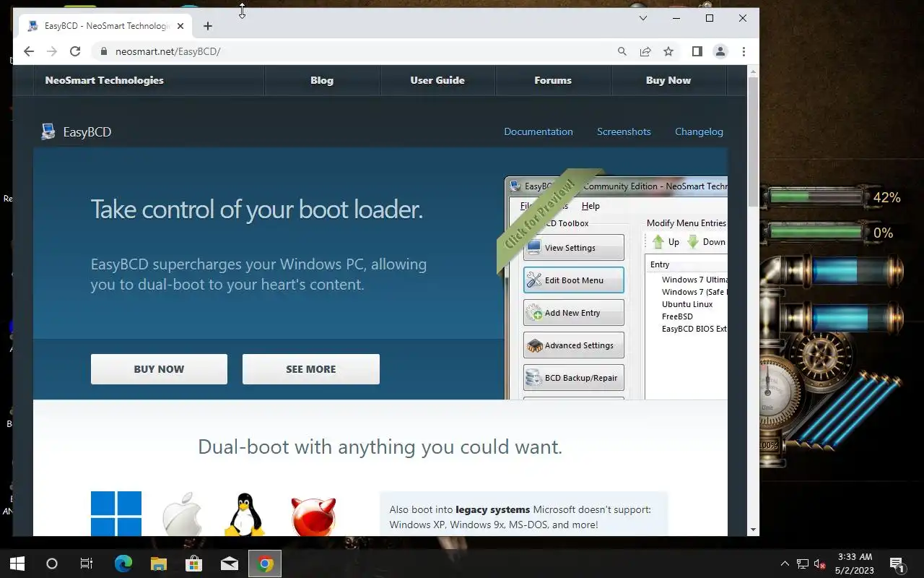Open Microsoft Store from the taskbar
Screen dimensions: 924x578
(x=194, y=564)
